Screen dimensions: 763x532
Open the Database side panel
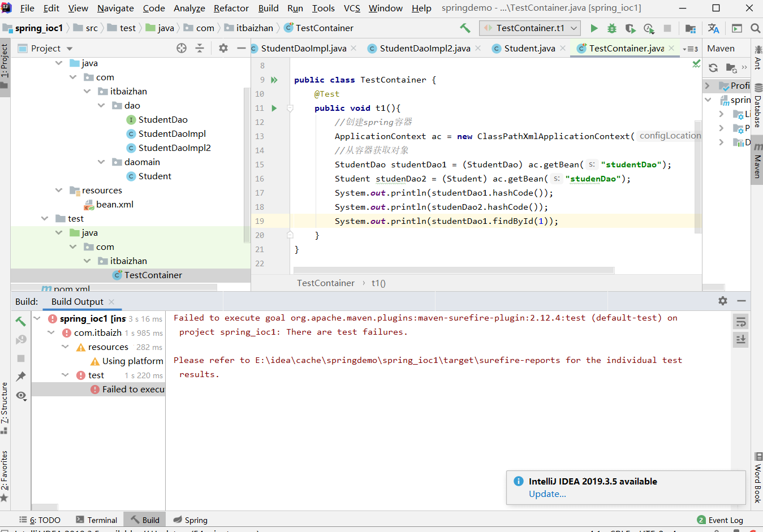757,106
